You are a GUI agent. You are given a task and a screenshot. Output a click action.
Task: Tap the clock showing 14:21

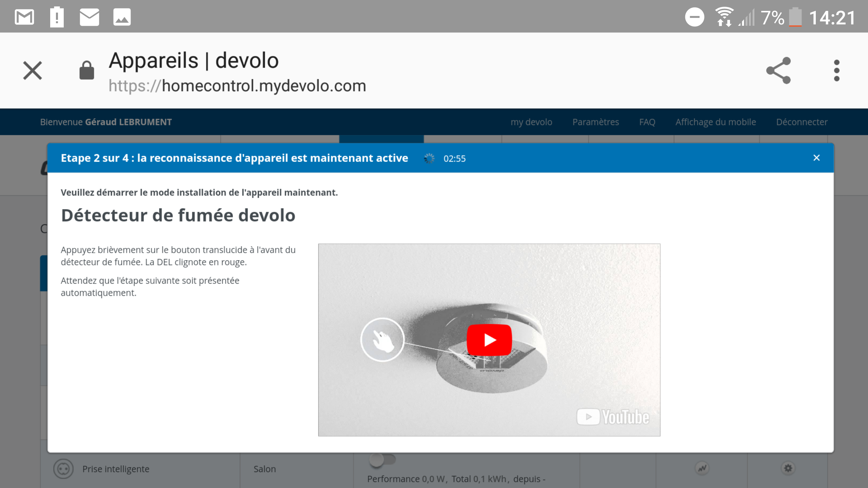coord(832,18)
